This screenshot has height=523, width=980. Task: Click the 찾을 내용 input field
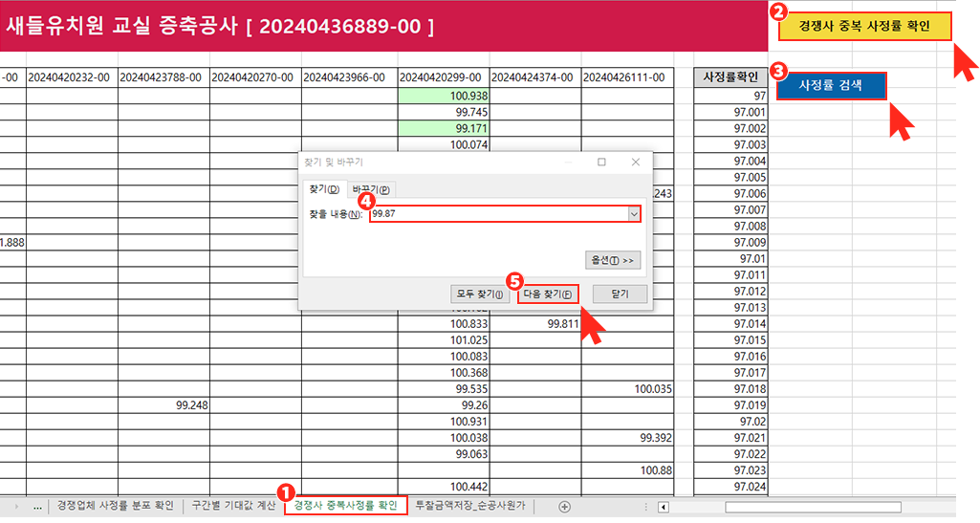click(x=499, y=214)
